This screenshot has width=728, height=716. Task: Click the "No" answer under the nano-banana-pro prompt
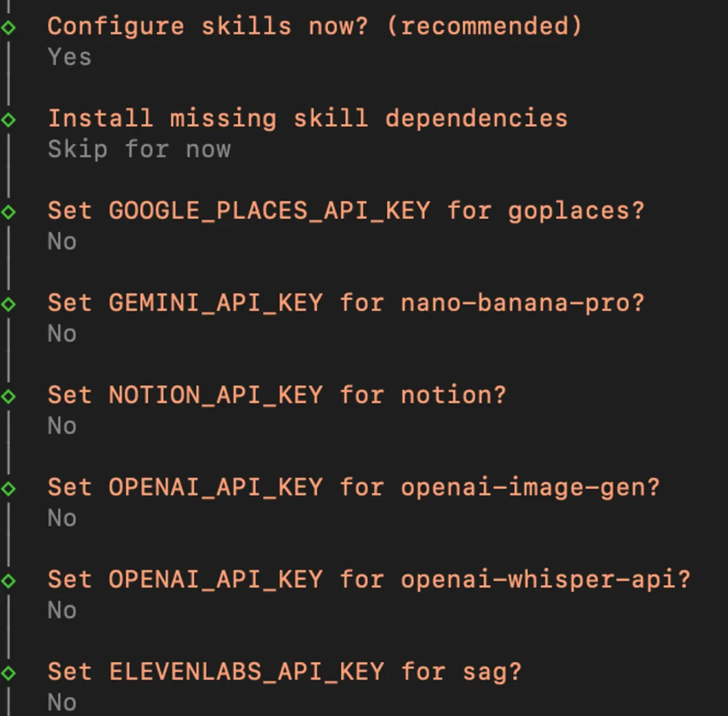pos(62,334)
